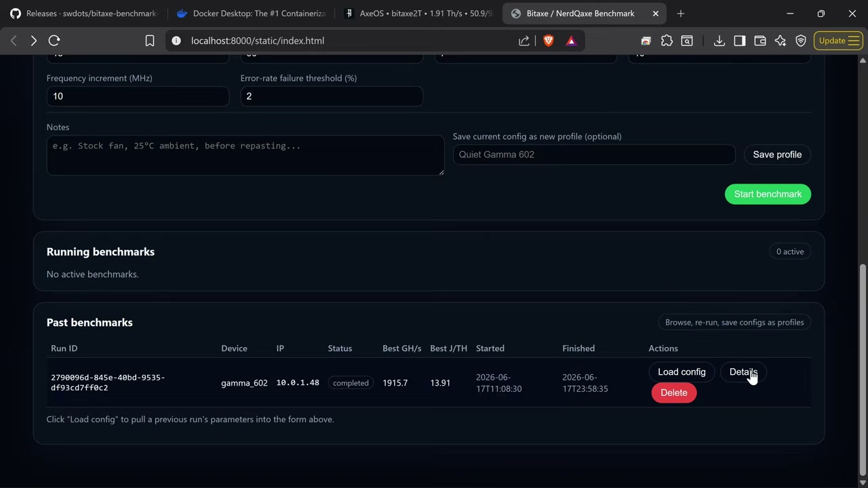Delete the completed gamma_602 benchmark
The height and width of the screenshot is (488, 868).
point(673,393)
